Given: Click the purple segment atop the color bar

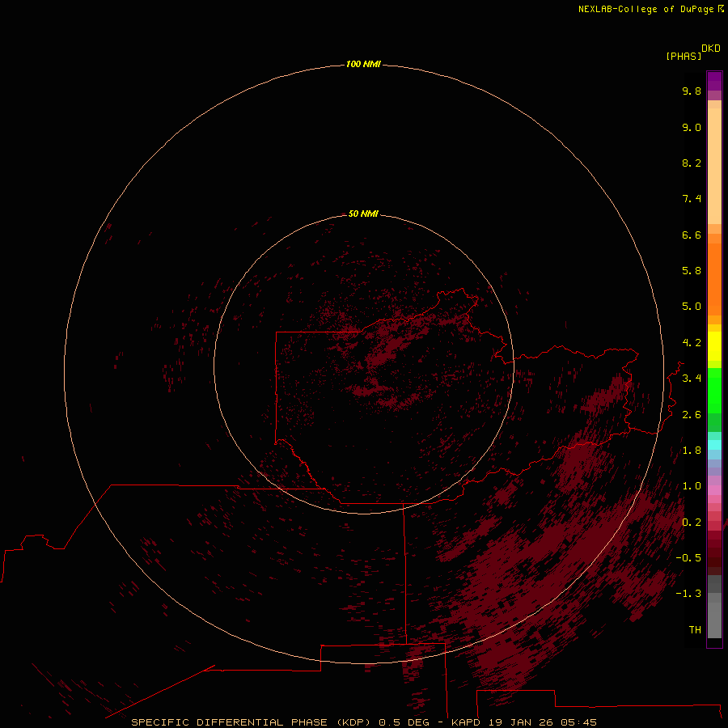Looking at the screenshot, I should tap(714, 81).
